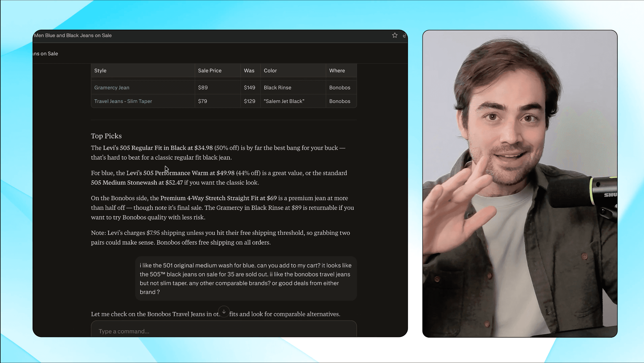The height and width of the screenshot is (363, 644).
Task: Click the Was column header
Action: pos(249,70)
